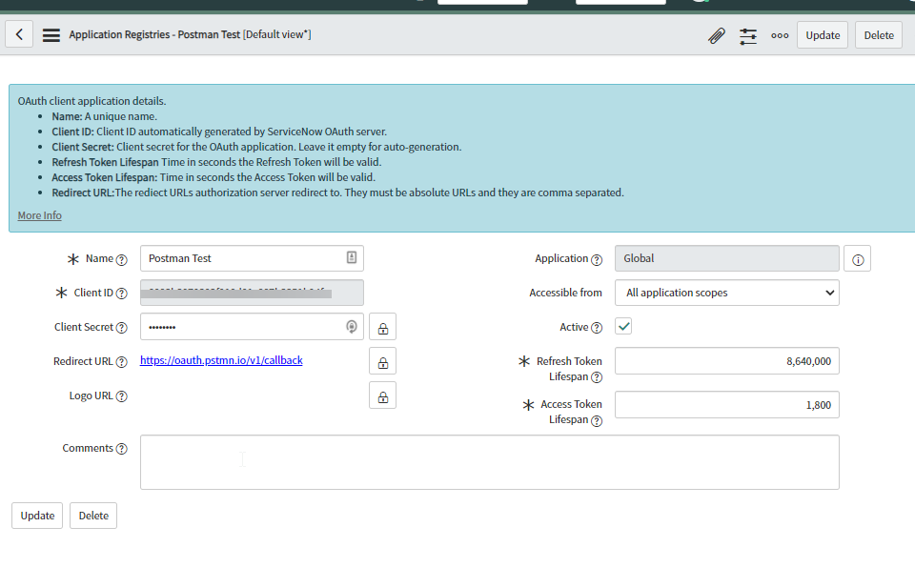Click the icon inside the Name field
The height and width of the screenshot is (588, 915).
(x=351, y=258)
